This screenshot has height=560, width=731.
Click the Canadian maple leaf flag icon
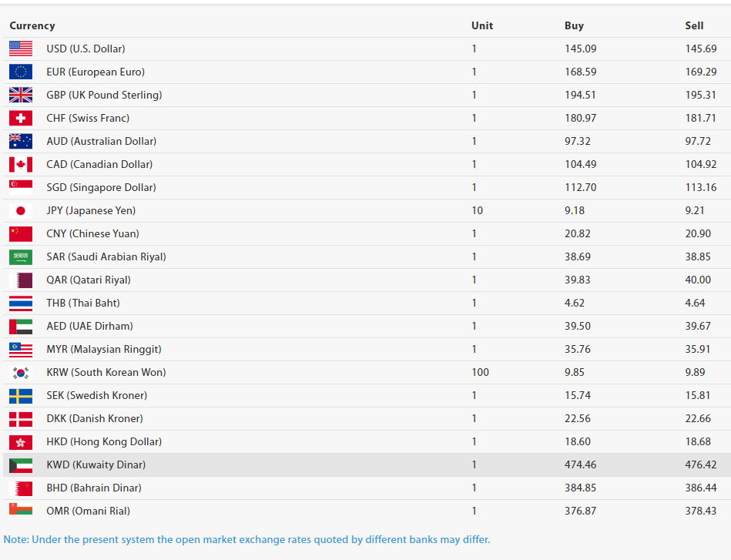[21, 164]
